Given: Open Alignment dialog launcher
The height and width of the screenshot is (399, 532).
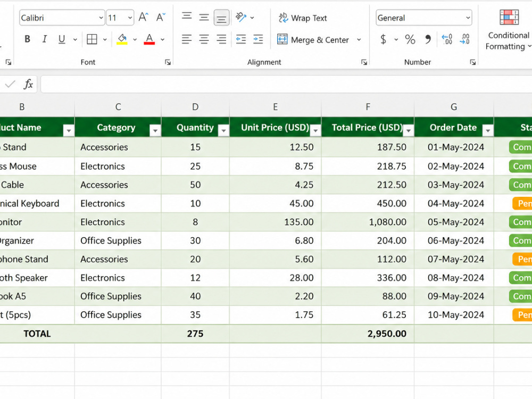Looking at the screenshot, I should 364,62.
